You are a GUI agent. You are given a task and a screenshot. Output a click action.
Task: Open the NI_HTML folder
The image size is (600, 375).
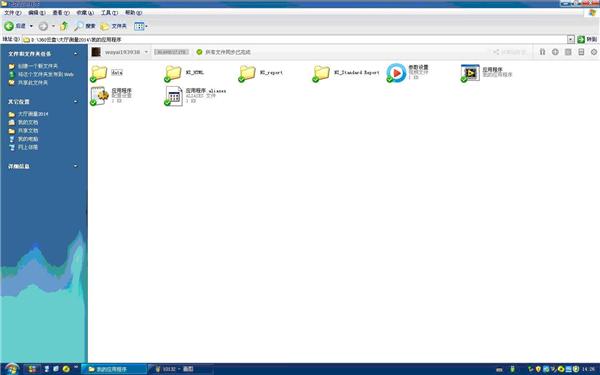tap(173, 73)
